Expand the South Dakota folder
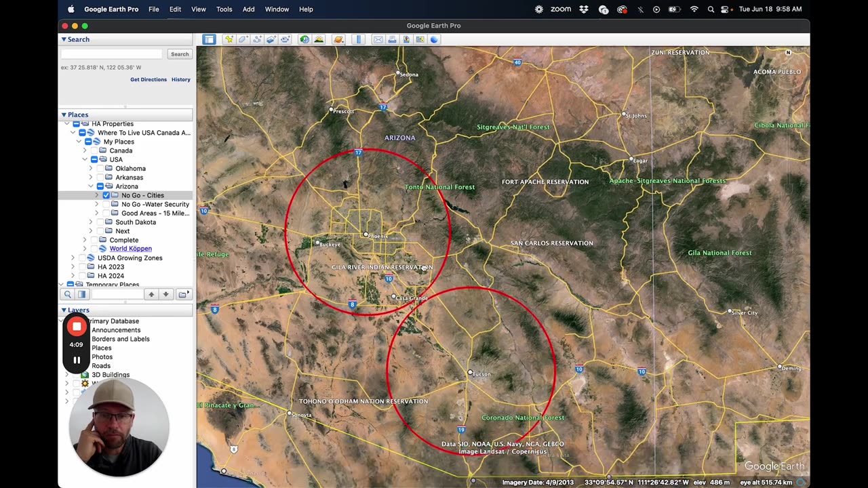The width and height of the screenshot is (868, 488). [91, 222]
